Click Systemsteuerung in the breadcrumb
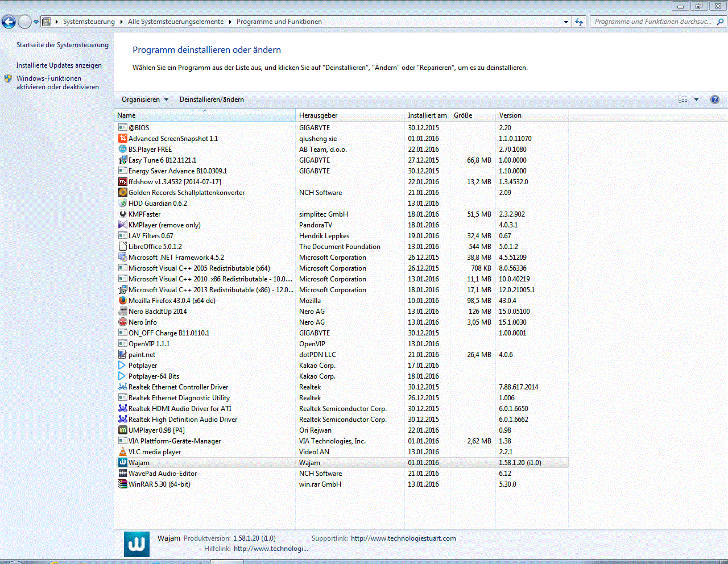 click(89, 22)
